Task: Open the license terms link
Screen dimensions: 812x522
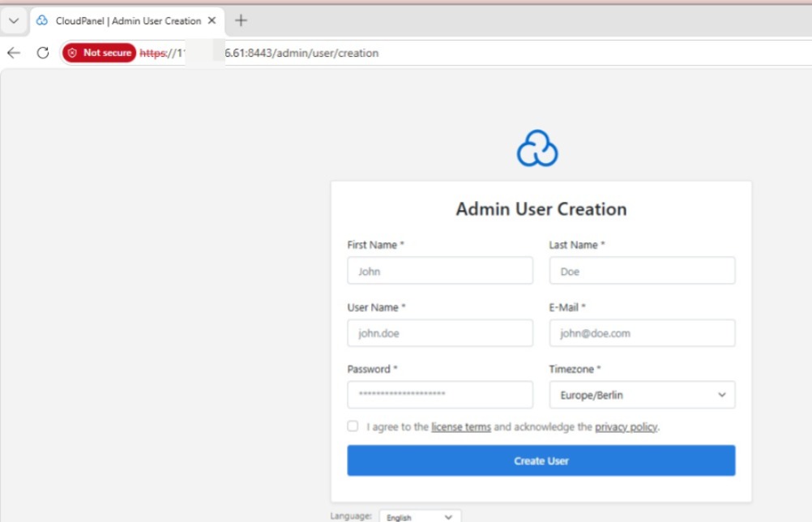Action: click(460, 427)
